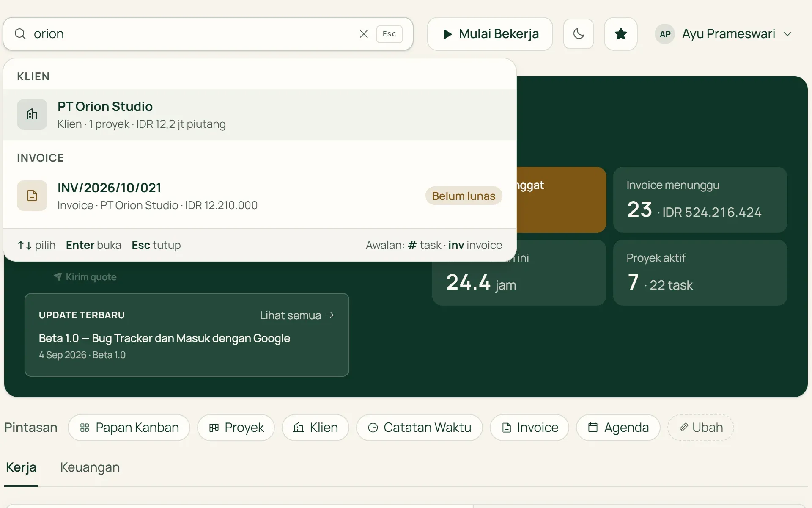Open the Invoice menunggu stat card
Image resolution: width=812 pixels, height=508 pixels.
[x=700, y=199]
